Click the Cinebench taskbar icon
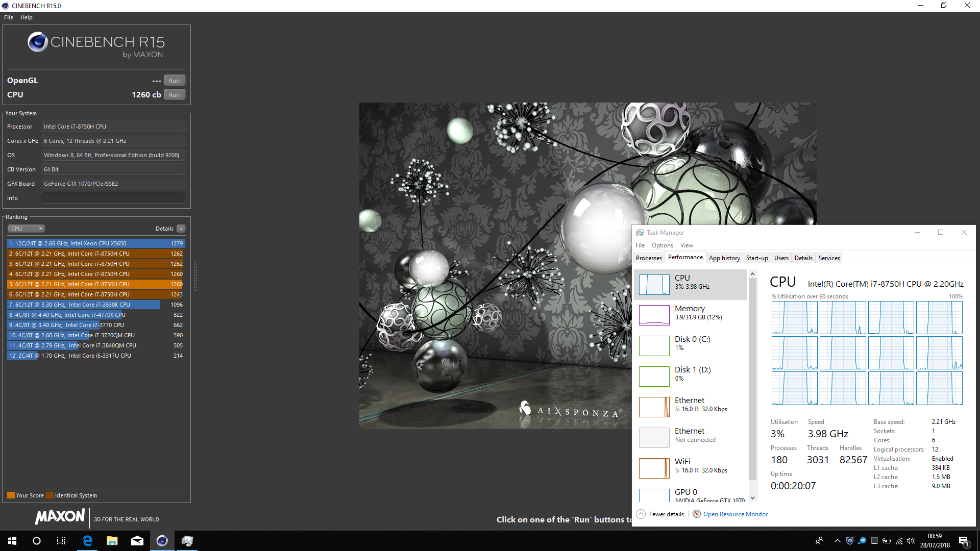Screen dimensions: 980x551 tap(162, 541)
